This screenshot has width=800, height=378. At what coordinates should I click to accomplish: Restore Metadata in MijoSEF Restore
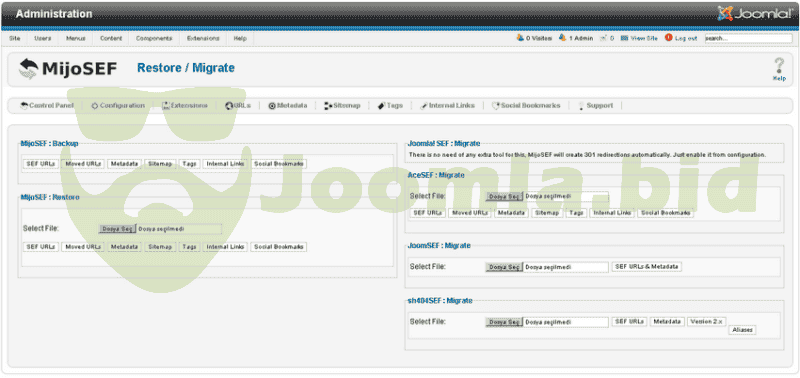124,247
